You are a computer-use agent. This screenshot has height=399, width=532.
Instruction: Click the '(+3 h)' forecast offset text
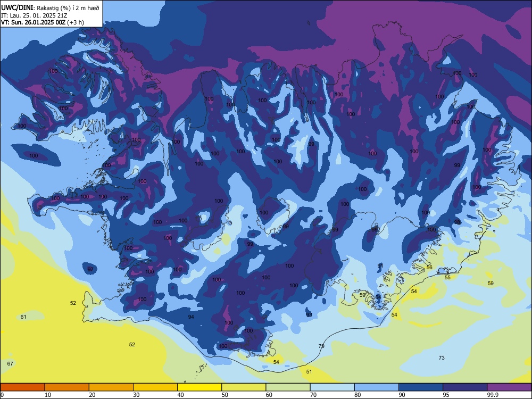click(x=76, y=22)
